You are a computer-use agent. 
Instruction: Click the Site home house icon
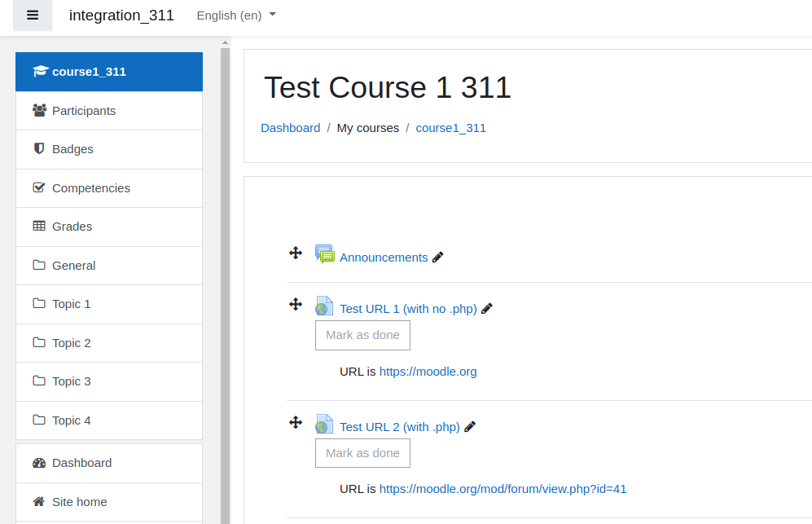click(x=39, y=501)
